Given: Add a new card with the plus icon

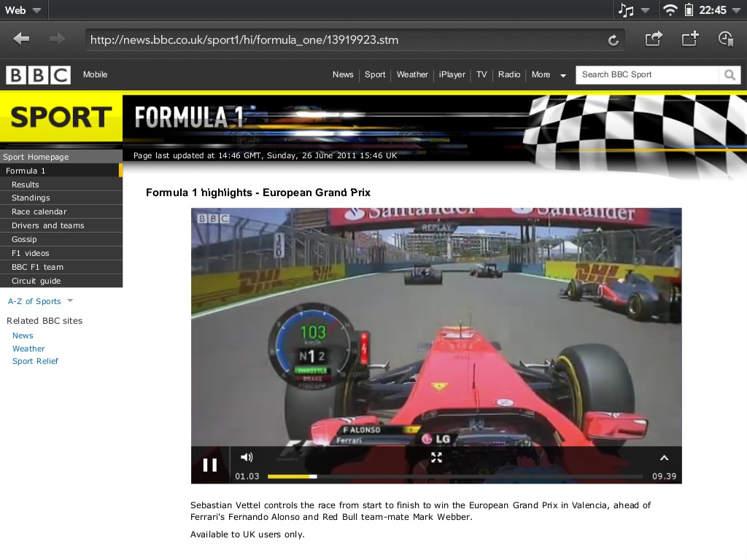Looking at the screenshot, I should click(x=690, y=39).
